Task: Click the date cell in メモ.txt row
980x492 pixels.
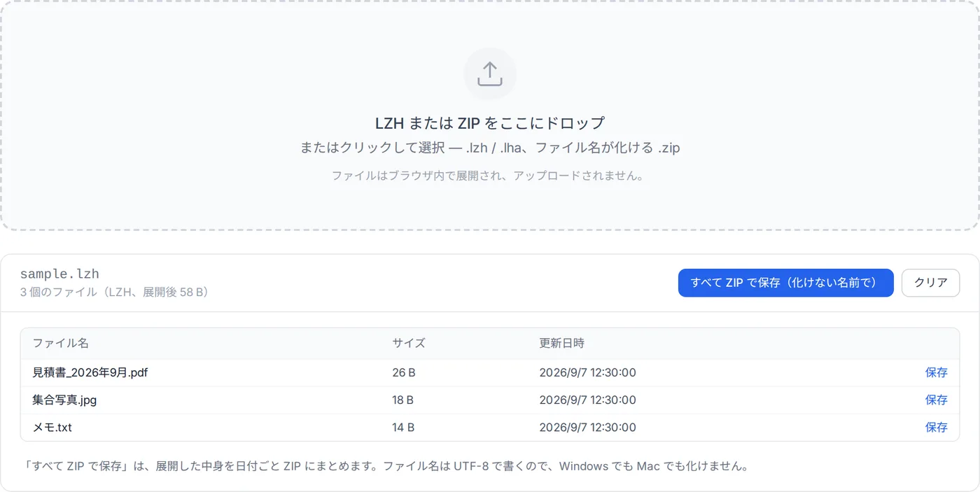Action: (x=587, y=427)
